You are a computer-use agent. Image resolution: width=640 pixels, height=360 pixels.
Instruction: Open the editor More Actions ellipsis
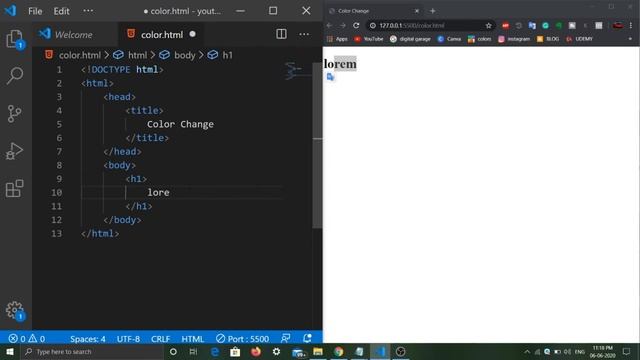pyautogui.click(x=304, y=34)
